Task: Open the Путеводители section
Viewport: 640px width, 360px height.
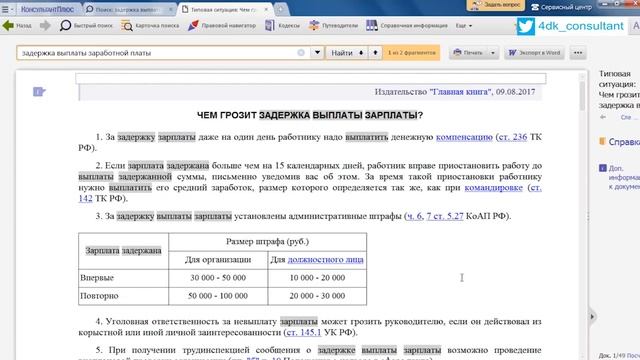Action: click(x=333, y=25)
